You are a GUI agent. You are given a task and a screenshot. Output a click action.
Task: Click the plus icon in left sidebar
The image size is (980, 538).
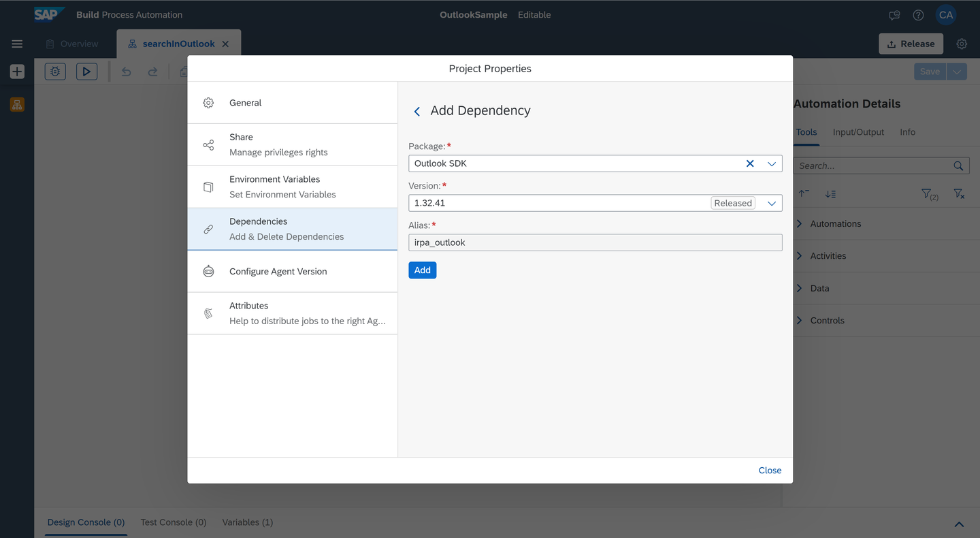point(17,72)
